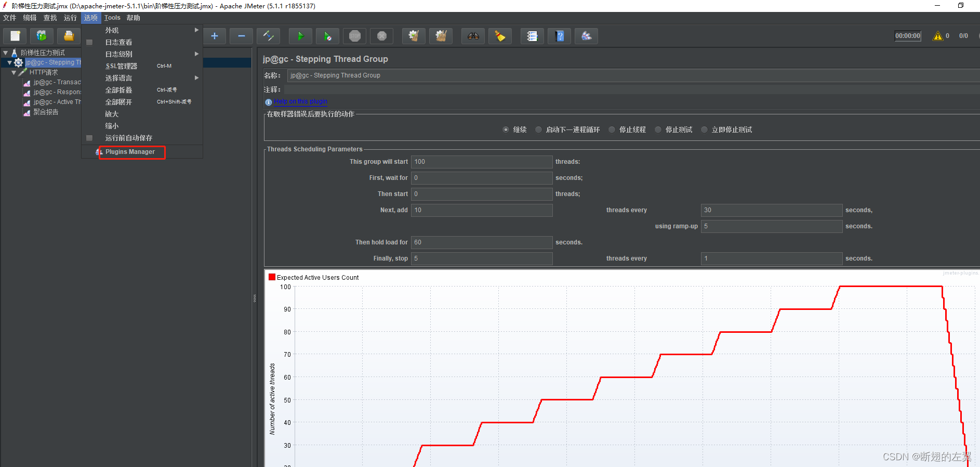This screenshot has height=467, width=980.
Task: Open the 帮助 menu
Action: tap(134, 18)
